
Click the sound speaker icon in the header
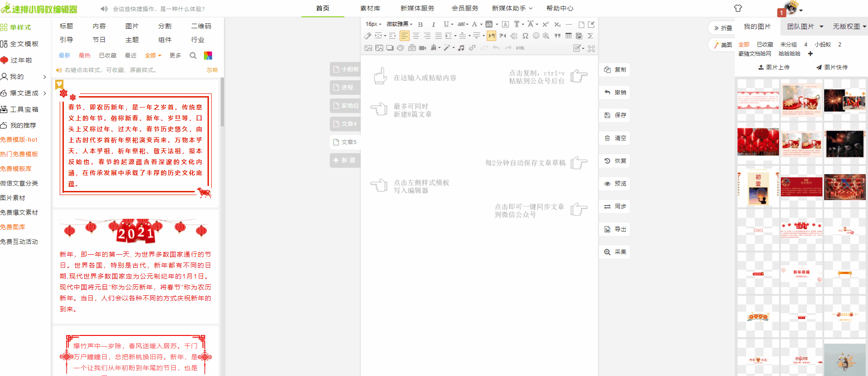(104, 9)
